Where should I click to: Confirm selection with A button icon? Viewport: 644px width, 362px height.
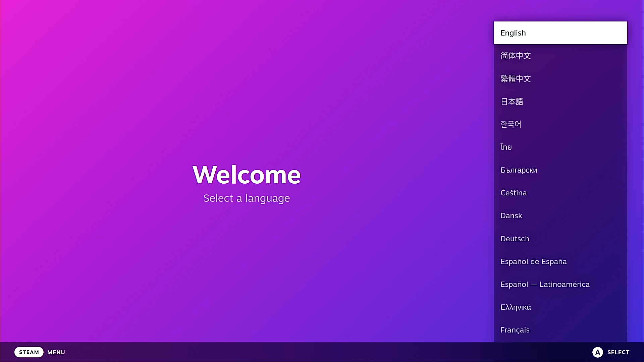(598, 352)
